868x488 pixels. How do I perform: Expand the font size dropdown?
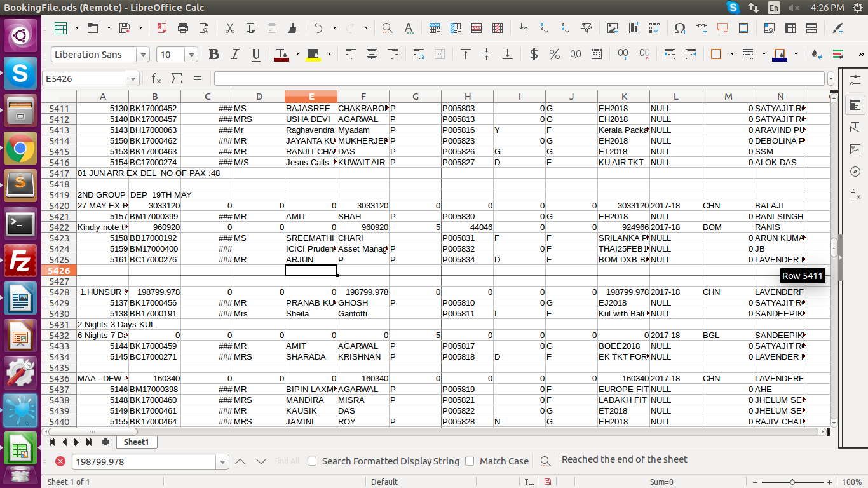(191, 55)
